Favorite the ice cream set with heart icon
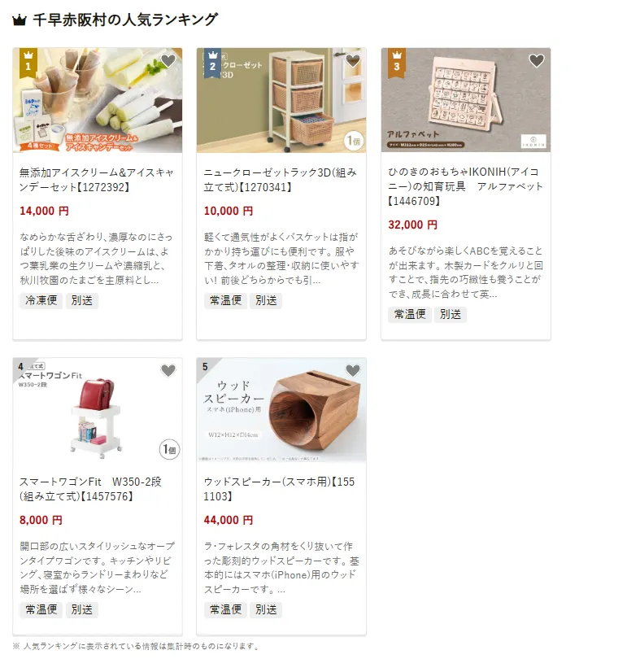627x672 pixels. 168,61
